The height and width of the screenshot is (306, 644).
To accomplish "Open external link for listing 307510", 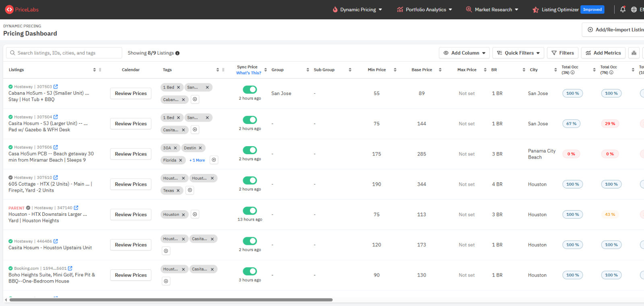I will [56, 177].
